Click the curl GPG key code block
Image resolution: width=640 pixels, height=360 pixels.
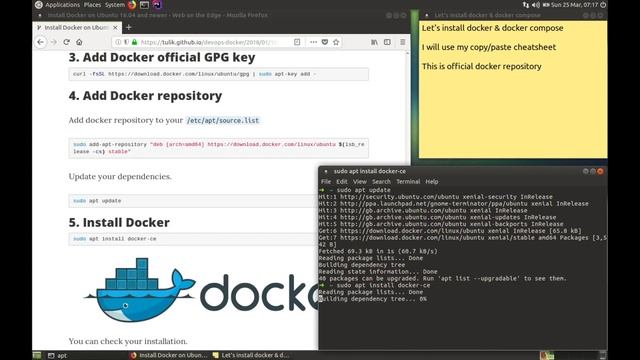tap(219, 74)
